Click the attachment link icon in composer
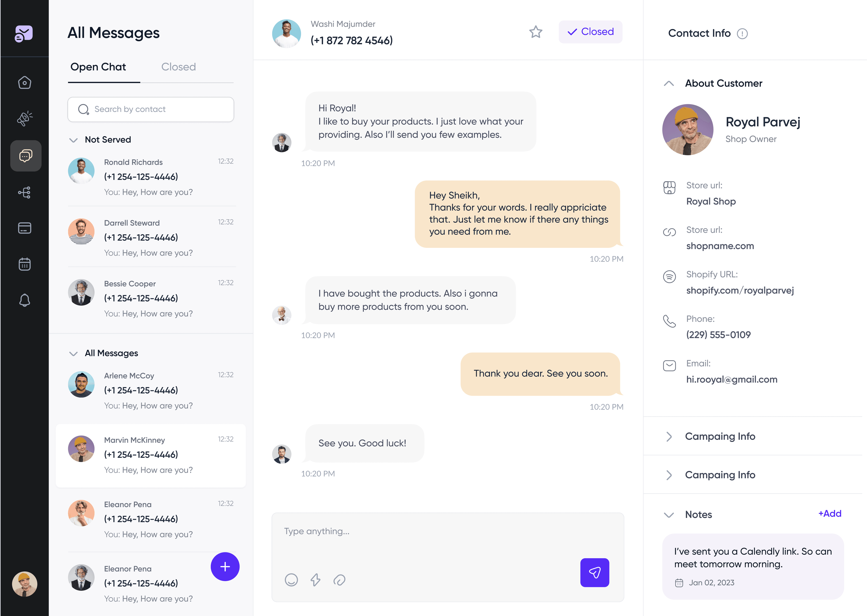The image size is (867, 616). 339,580
